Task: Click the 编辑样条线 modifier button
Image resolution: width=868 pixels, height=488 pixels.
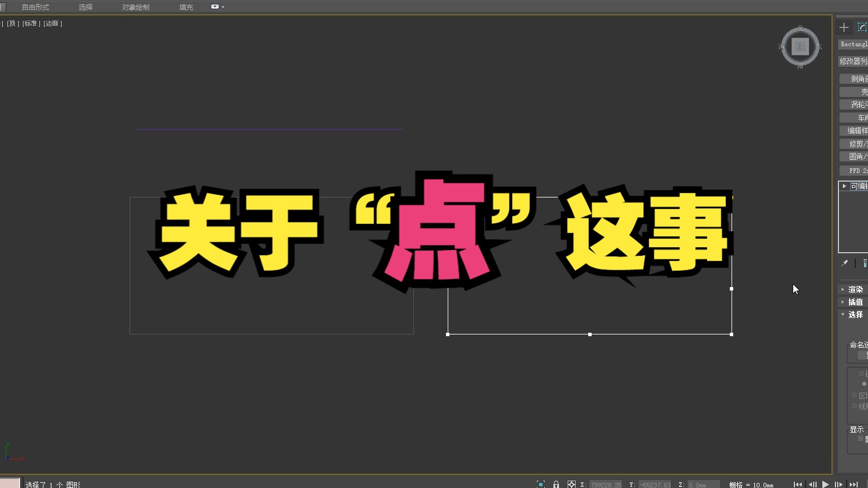Action: tap(855, 130)
